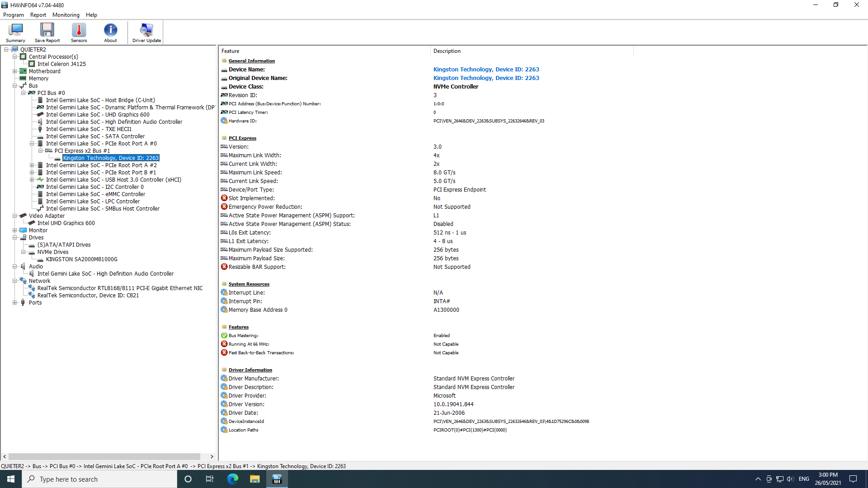
Task: Click the Description column header
Action: [x=532, y=51]
